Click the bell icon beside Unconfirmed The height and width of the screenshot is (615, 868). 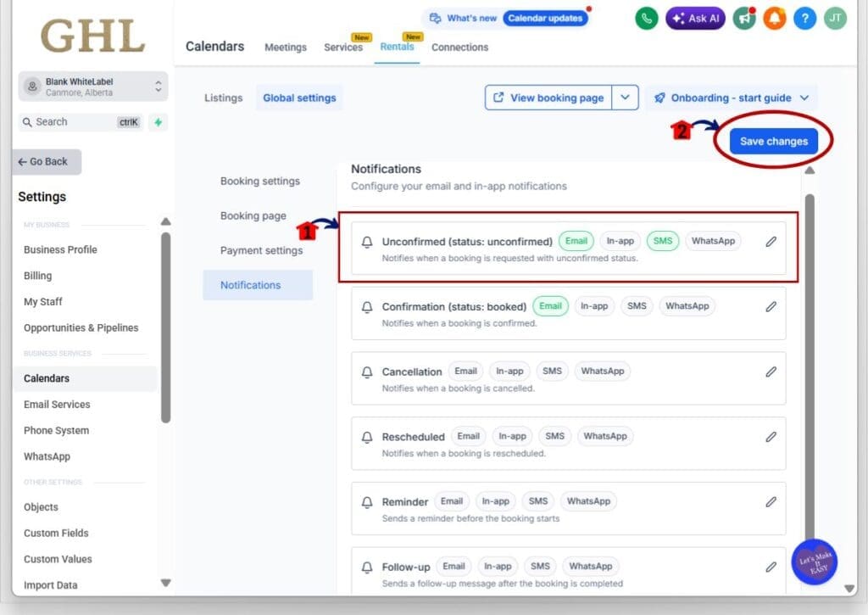click(367, 242)
